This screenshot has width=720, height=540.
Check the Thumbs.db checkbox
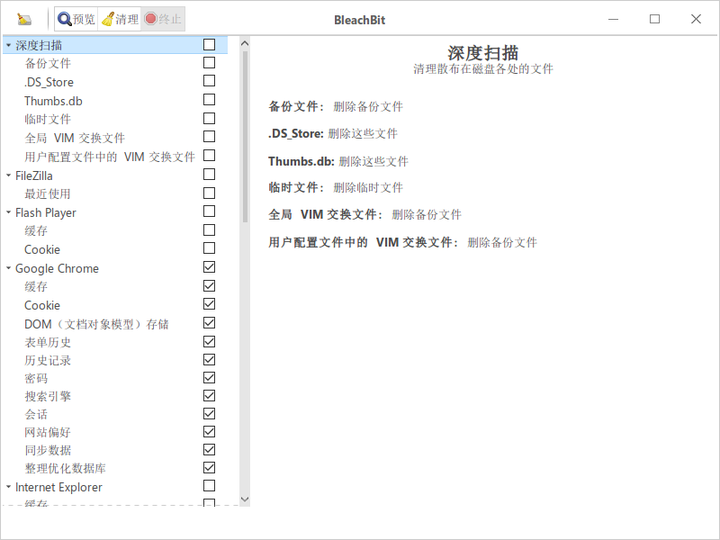(209, 100)
